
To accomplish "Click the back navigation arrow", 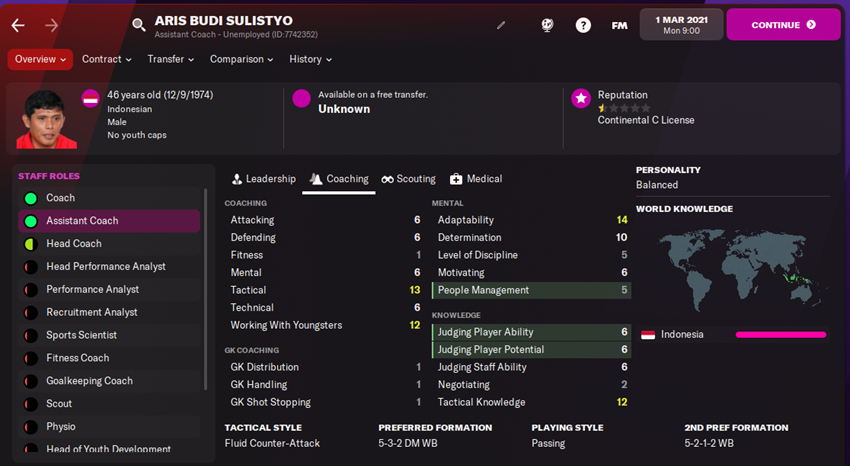I will [x=17, y=25].
